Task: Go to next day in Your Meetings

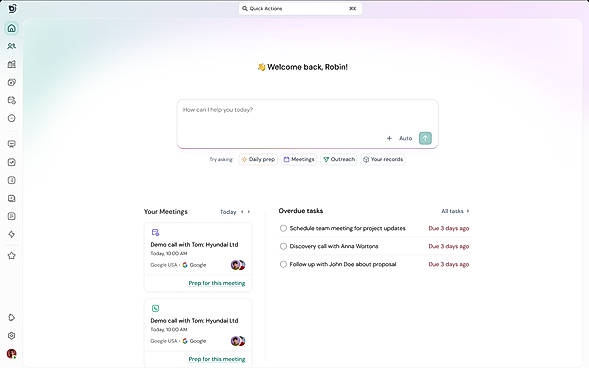Action: 249,212
